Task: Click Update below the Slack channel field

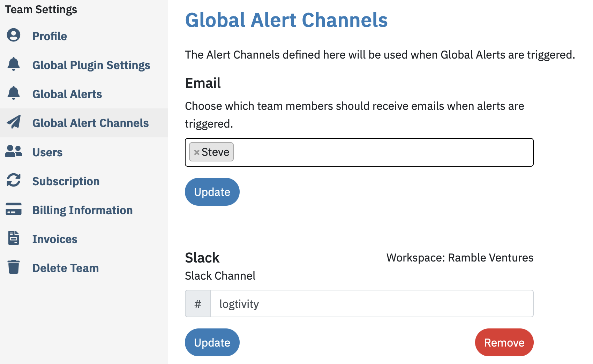Action: tap(212, 342)
